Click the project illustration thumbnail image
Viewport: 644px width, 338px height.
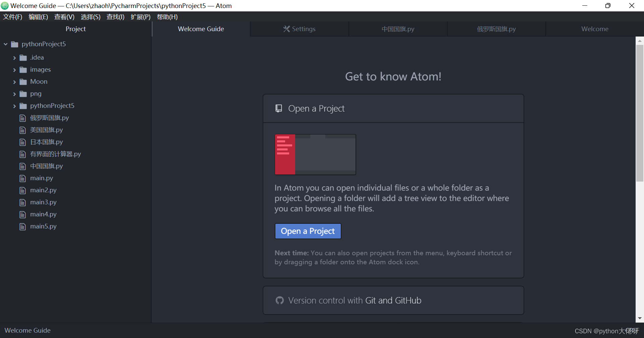point(315,154)
